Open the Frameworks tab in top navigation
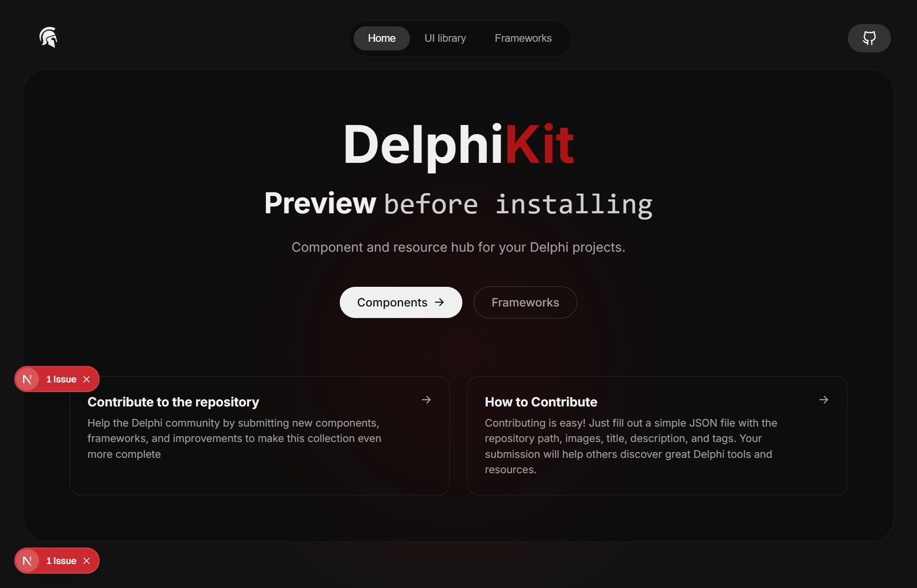The height and width of the screenshot is (588, 917). 523,38
